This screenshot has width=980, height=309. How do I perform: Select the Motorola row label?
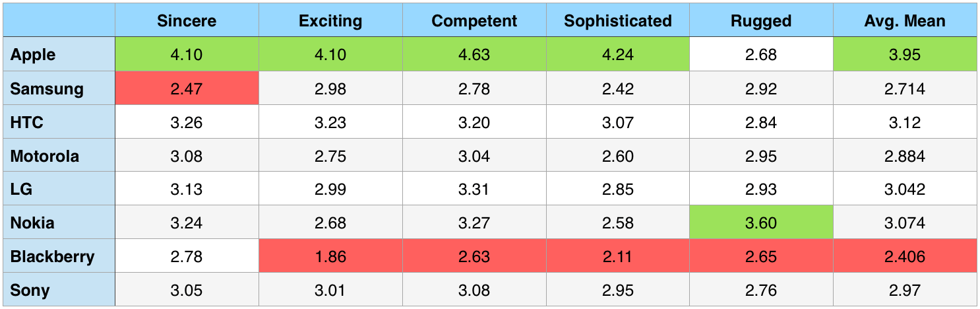[45, 156]
